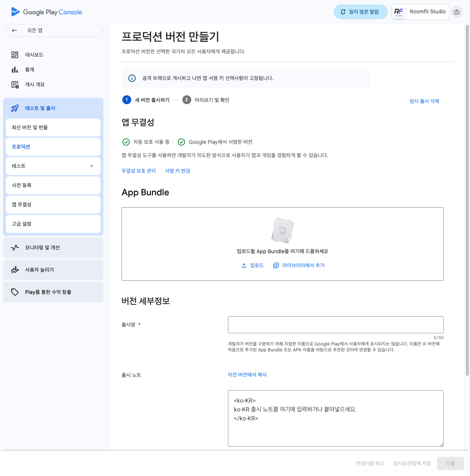Click the 이전 버전에서 복사 link
The image size is (470, 476).
click(247, 375)
